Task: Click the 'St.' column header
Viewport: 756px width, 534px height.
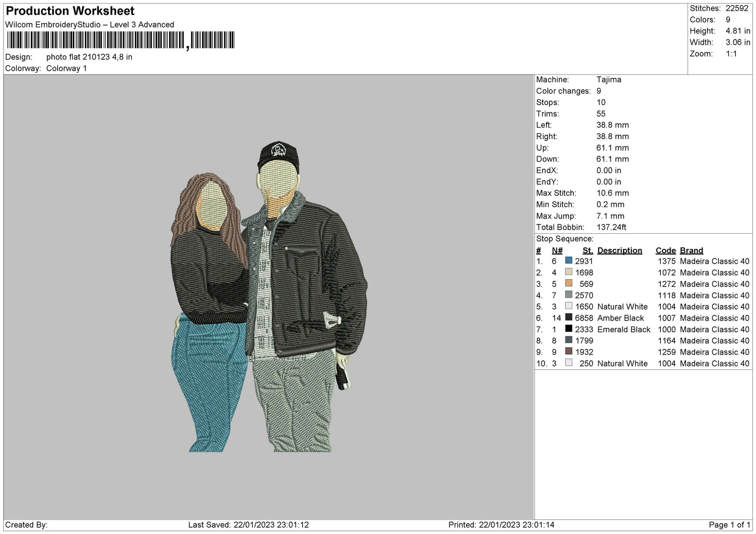Action: point(588,251)
